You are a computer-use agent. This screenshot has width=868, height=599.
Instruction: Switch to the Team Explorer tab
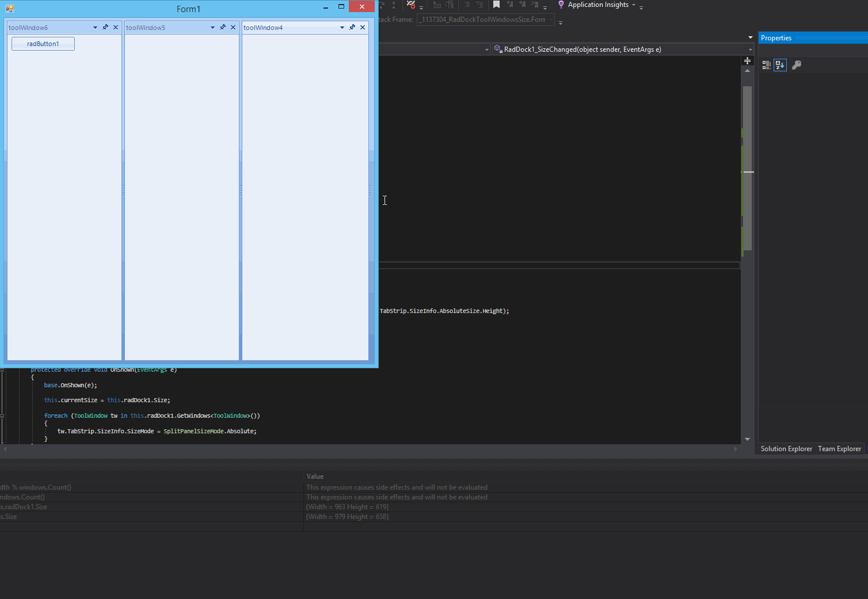(x=839, y=449)
